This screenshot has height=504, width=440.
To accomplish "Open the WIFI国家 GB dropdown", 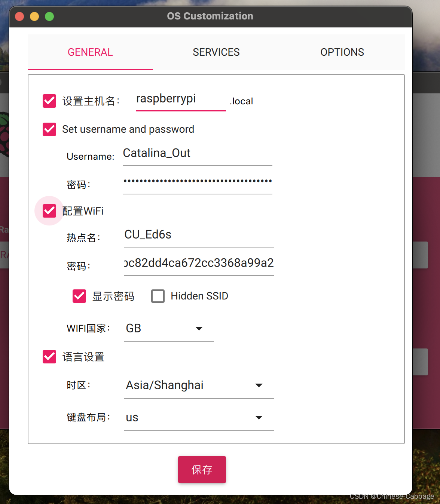I will pos(169,329).
